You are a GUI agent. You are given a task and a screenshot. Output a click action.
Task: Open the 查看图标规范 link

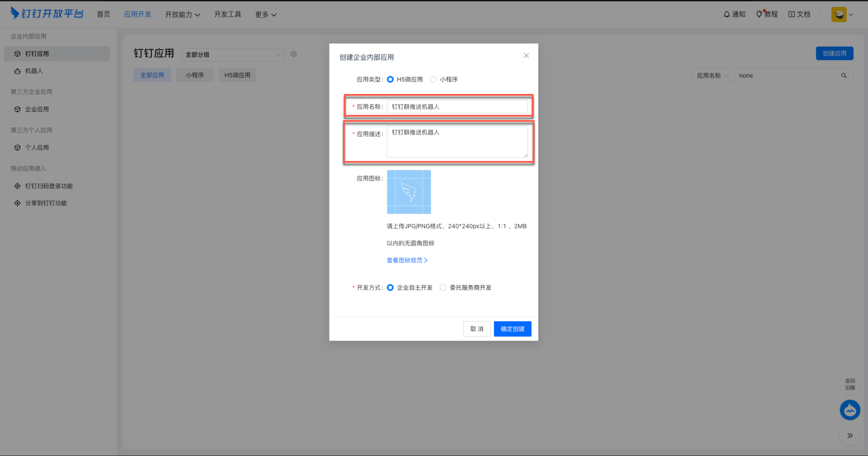pos(407,260)
